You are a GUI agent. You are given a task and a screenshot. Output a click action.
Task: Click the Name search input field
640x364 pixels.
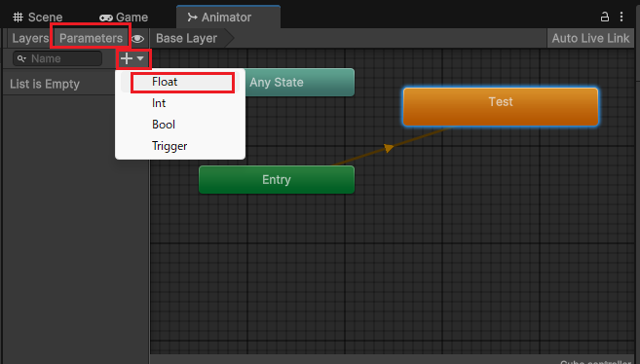pos(57,58)
